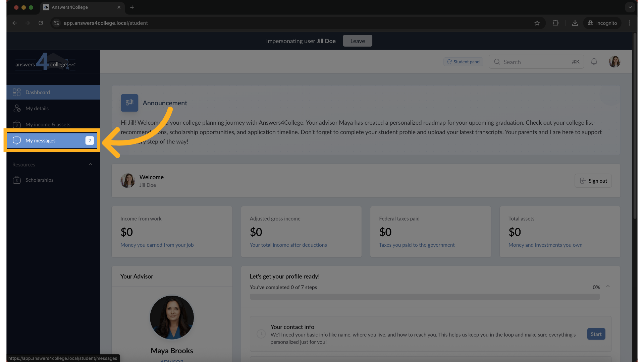
Task: Click the My details person icon
Action: [x=17, y=108]
